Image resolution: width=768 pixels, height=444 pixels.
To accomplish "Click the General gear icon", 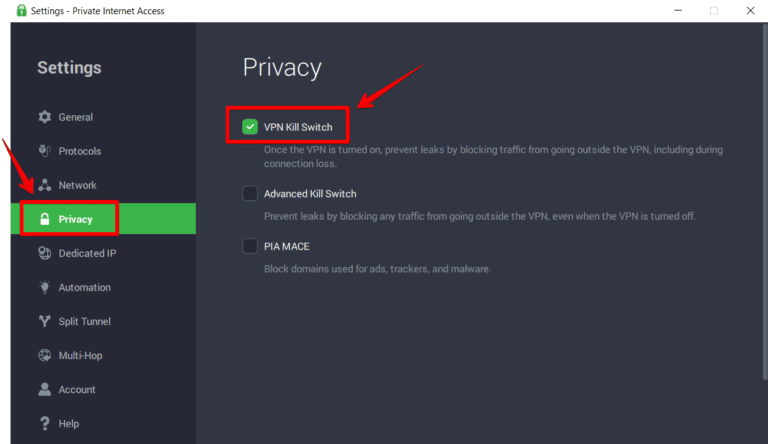I will [x=44, y=117].
